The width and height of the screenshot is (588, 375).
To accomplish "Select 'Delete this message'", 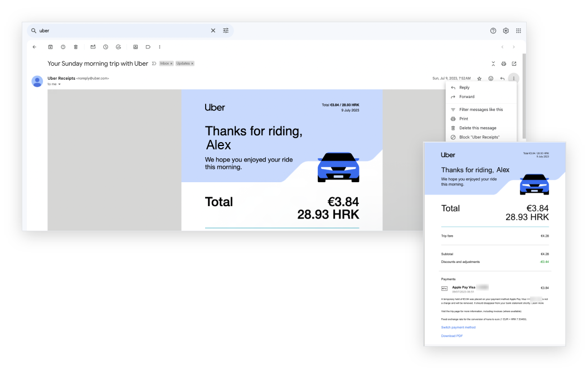I will click(481, 128).
